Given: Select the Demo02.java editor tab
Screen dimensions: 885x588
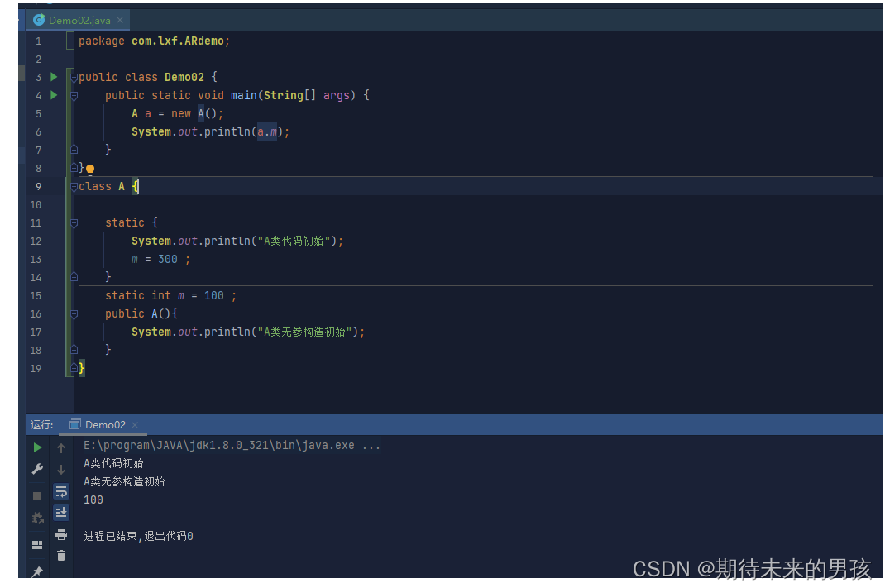Looking at the screenshot, I should pos(79,21).
